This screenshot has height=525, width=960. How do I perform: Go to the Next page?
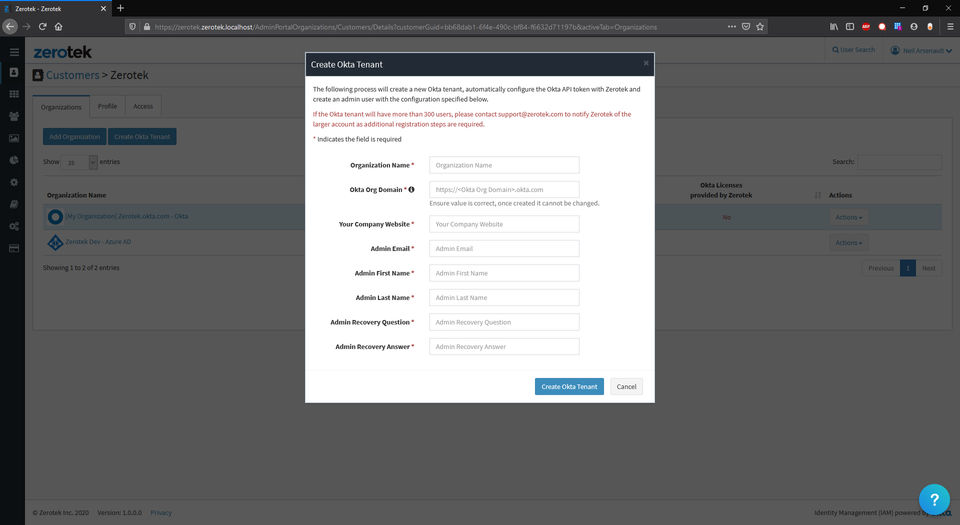pyautogui.click(x=929, y=268)
